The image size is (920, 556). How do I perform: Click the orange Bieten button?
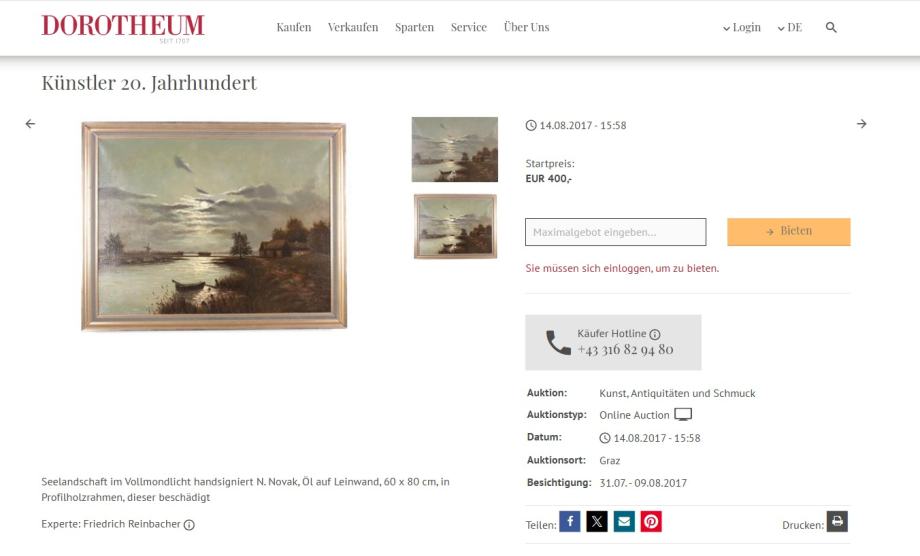[789, 232]
